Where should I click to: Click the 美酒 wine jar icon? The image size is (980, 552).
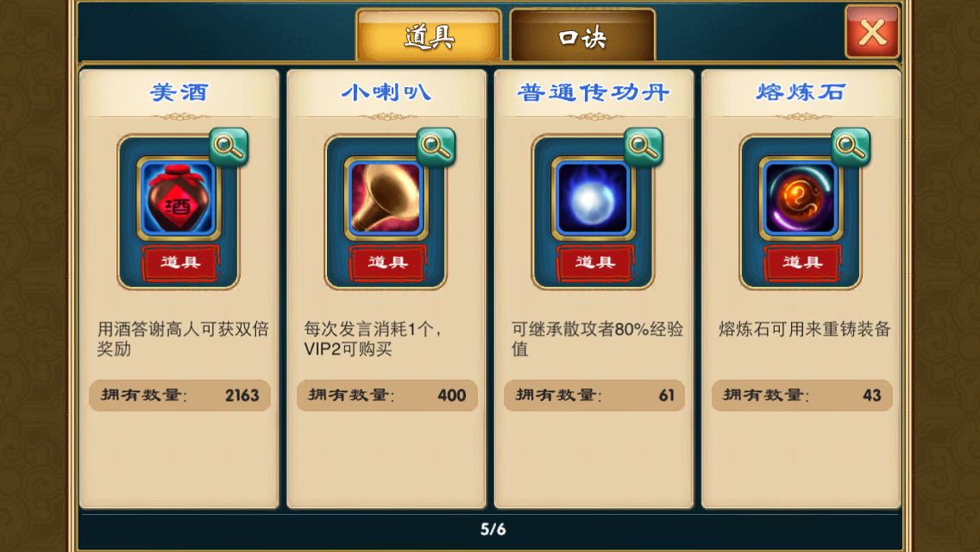tap(179, 198)
